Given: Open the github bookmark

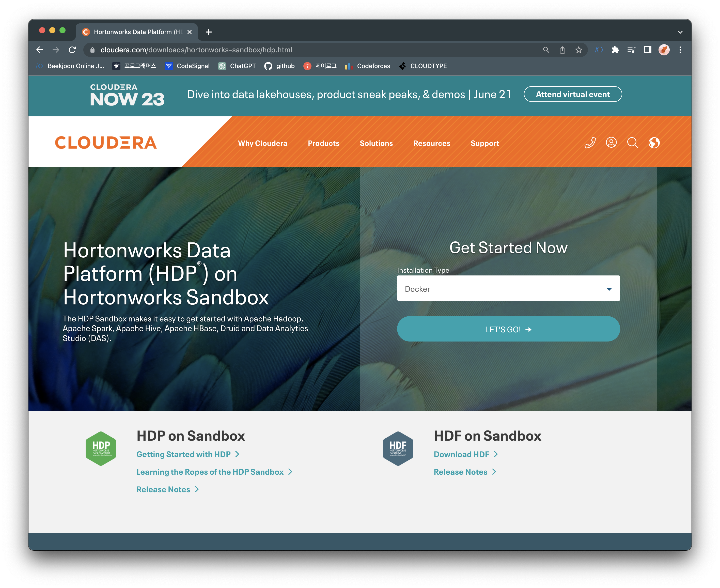Looking at the screenshot, I should click(279, 66).
